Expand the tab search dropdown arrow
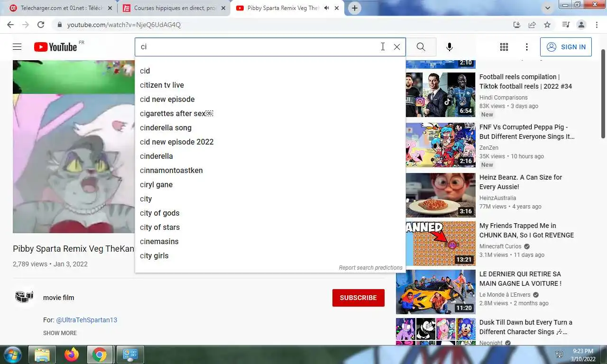607x364 pixels. tap(548, 8)
